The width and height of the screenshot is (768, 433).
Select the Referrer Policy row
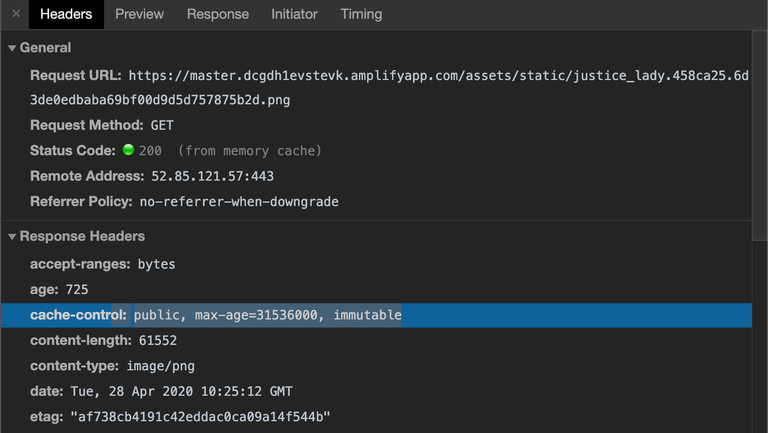point(184,202)
